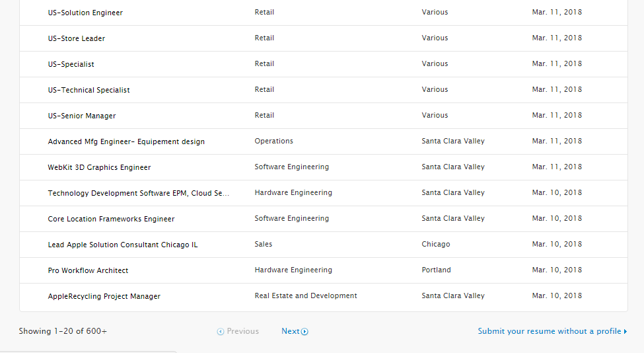Open US-Solution Engineer job listing
644x353 pixels.
tap(85, 13)
